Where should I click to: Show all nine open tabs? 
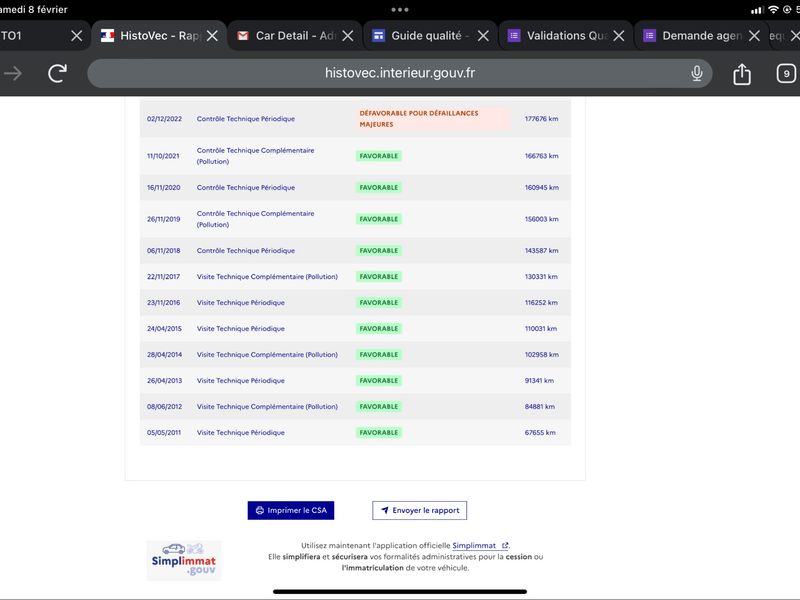tap(786, 73)
